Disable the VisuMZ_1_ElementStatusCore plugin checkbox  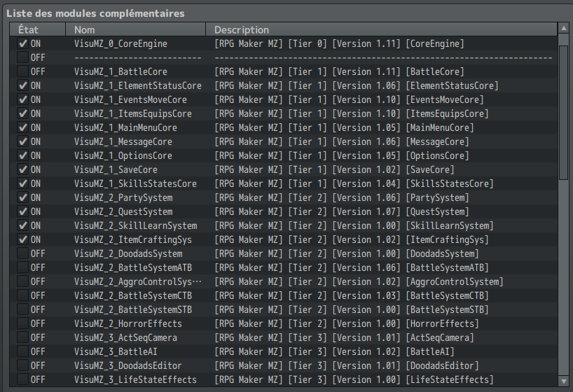pos(23,86)
